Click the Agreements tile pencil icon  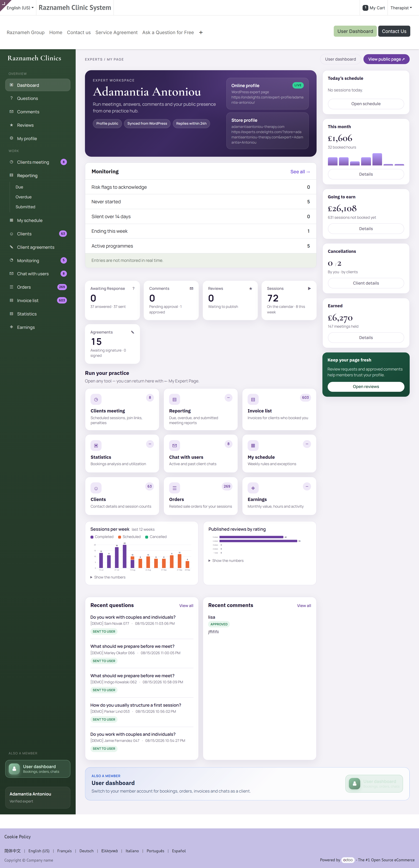tap(133, 332)
